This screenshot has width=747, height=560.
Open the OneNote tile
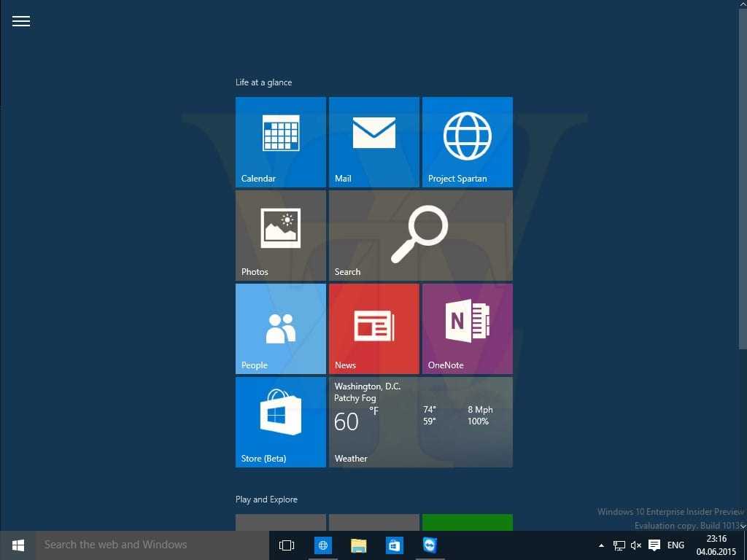coord(467,329)
